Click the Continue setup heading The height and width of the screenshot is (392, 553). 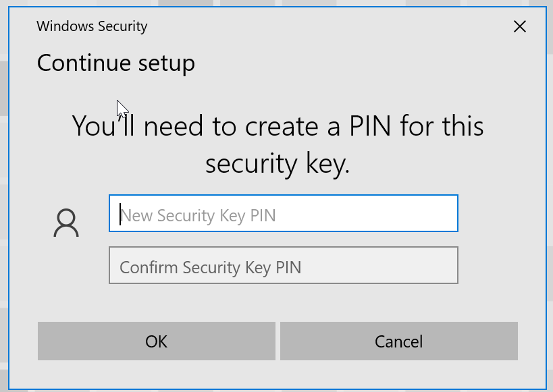115,63
